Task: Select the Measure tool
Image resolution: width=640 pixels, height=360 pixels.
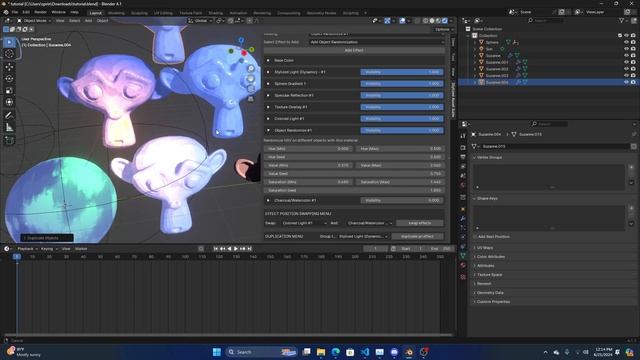Action: point(9,127)
